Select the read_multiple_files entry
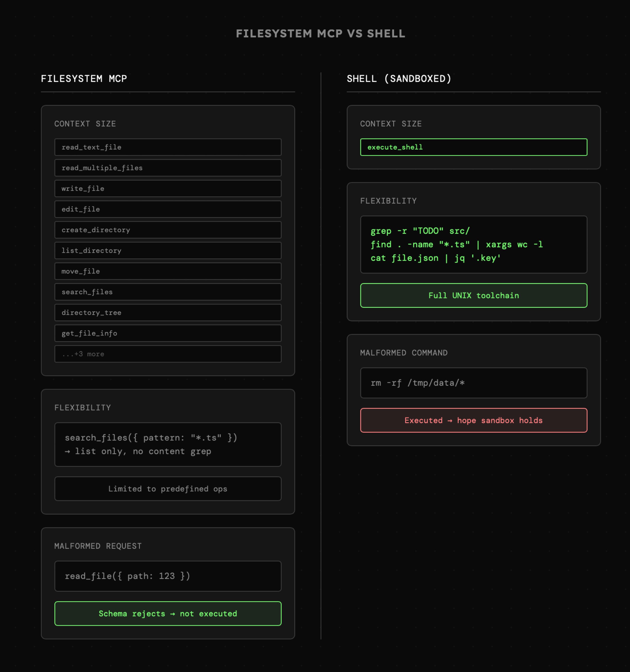Image resolution: width=630 pixels, height=672 pixels. coord(168,168)
